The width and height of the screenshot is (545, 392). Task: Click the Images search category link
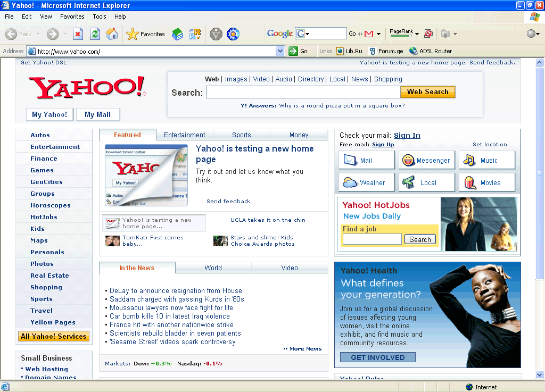point(236,79)
